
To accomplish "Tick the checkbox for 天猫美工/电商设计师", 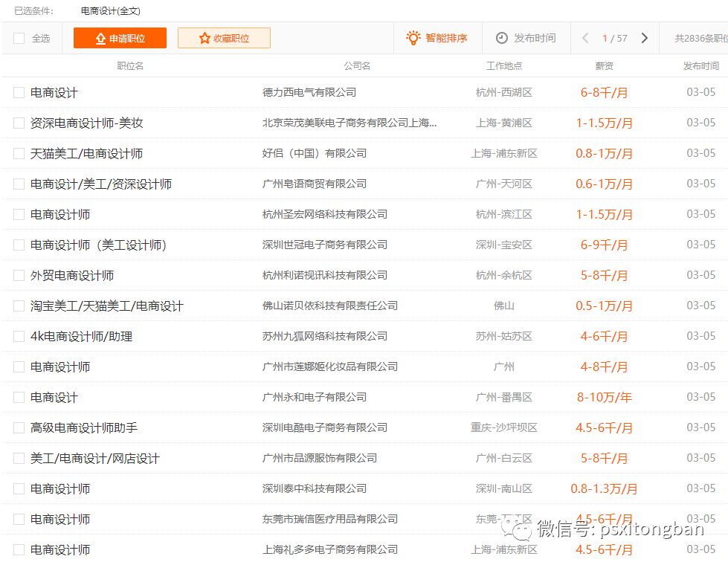I will [19, 153].
